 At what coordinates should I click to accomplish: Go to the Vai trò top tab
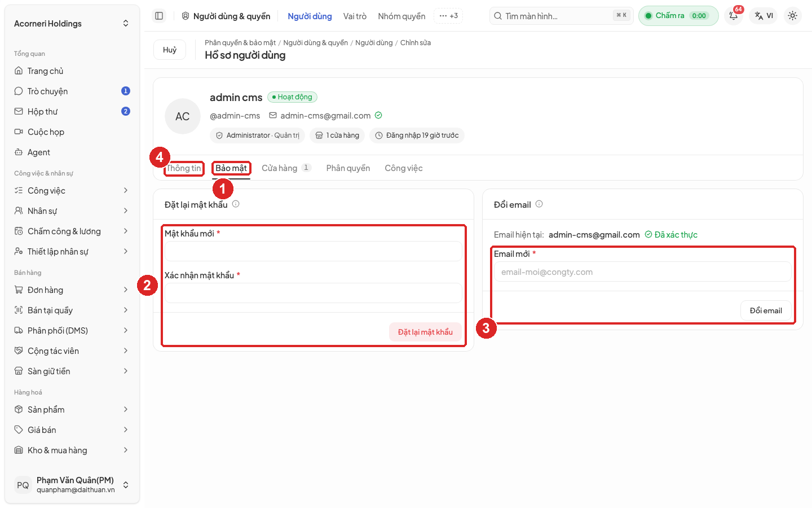355,16
